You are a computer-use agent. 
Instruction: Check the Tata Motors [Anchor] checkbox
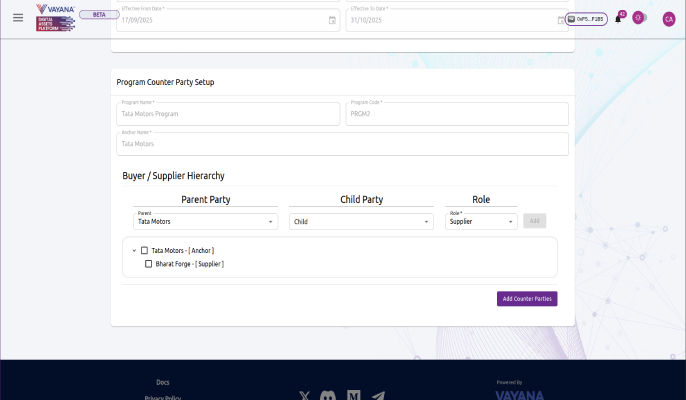(144, 250)
